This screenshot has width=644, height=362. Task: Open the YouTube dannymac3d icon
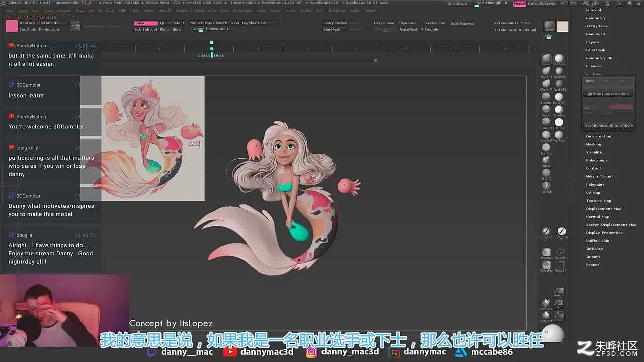pyautogui.click(x=230, y=352)
